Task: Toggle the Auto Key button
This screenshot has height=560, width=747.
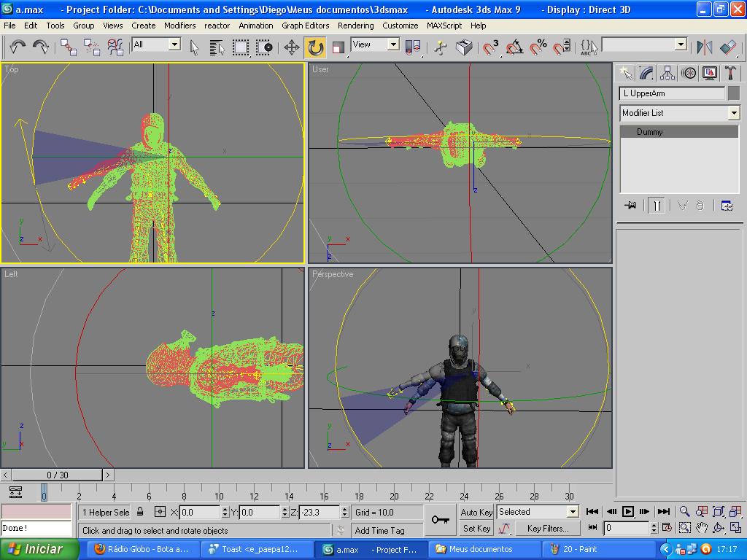Action: coord(476,512)
